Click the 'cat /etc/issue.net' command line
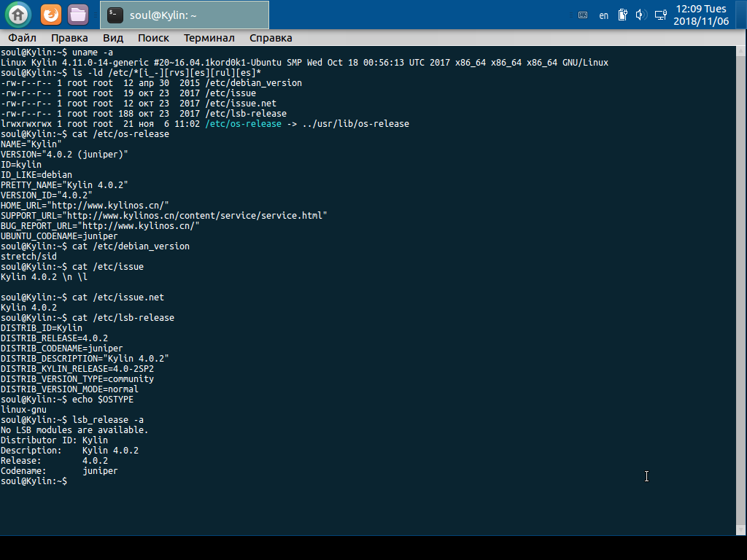 [82, 297]
